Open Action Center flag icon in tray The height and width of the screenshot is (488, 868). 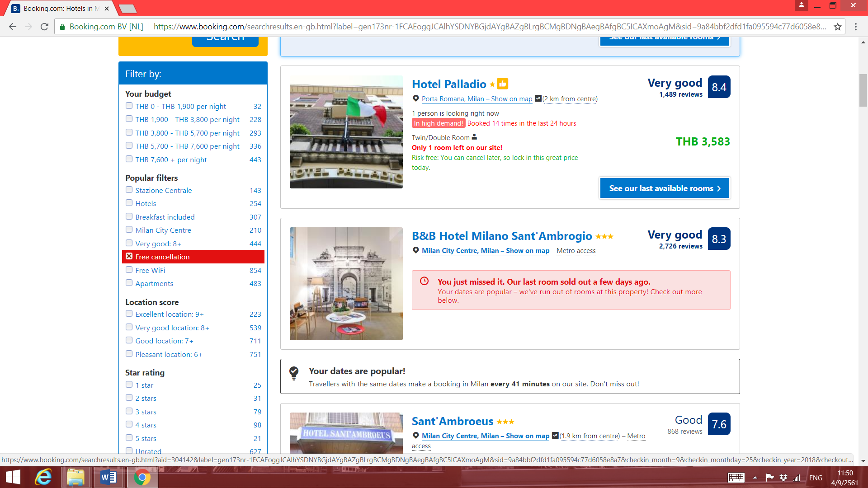pyautogui.click(x=770, y=478)
